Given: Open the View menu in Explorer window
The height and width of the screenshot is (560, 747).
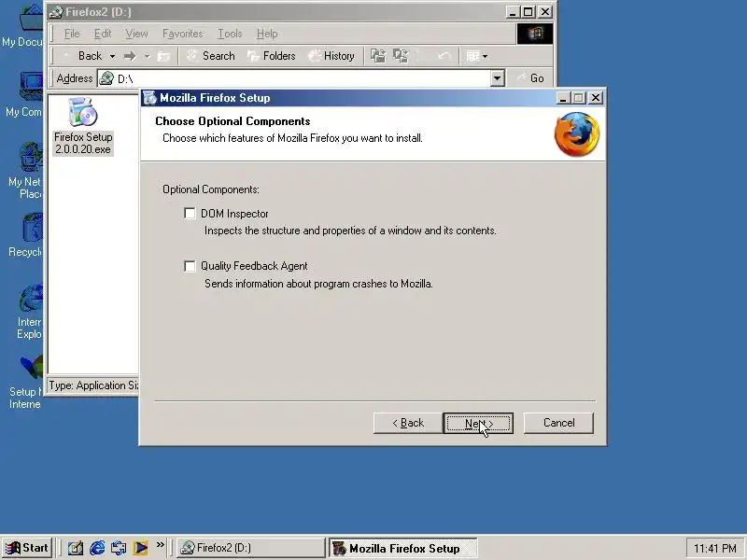Looking at the screenshot, I should coord(136,34).
